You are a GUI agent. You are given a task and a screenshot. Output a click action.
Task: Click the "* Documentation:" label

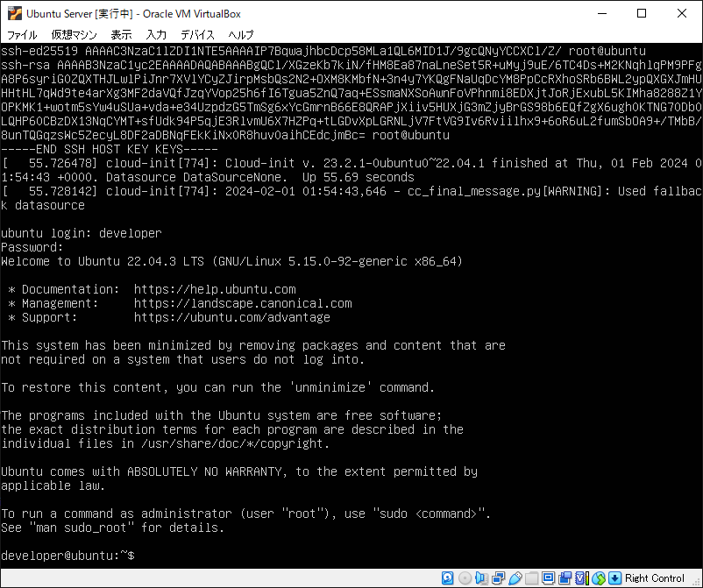[64, 289]
